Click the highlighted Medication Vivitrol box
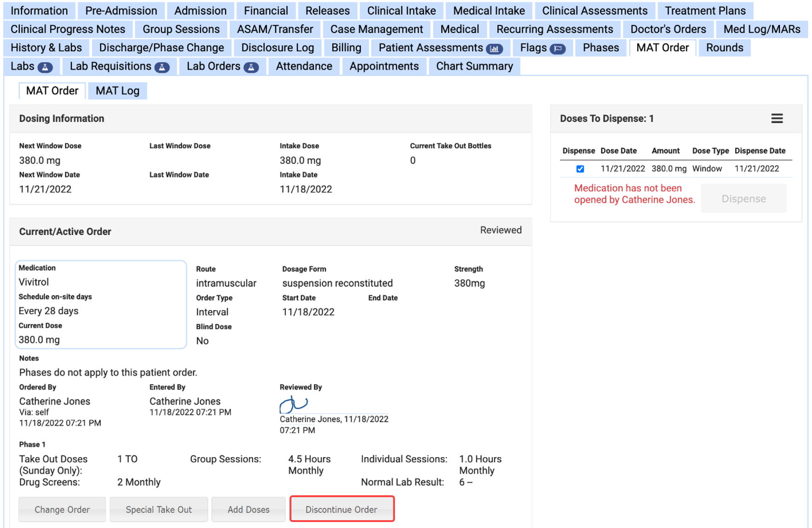Viewport: 812px width, 528px height. pyautogui.click(x=101, y=304)
